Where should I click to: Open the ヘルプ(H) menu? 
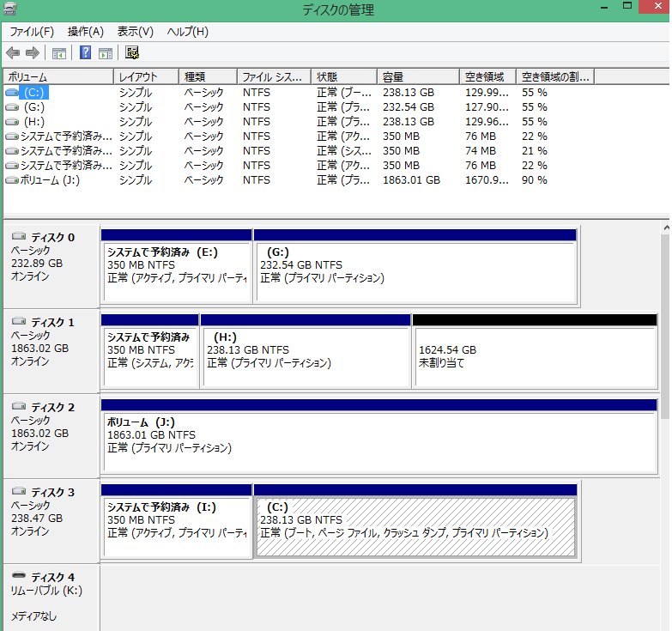pyautogui.click(x=187, y=32)
